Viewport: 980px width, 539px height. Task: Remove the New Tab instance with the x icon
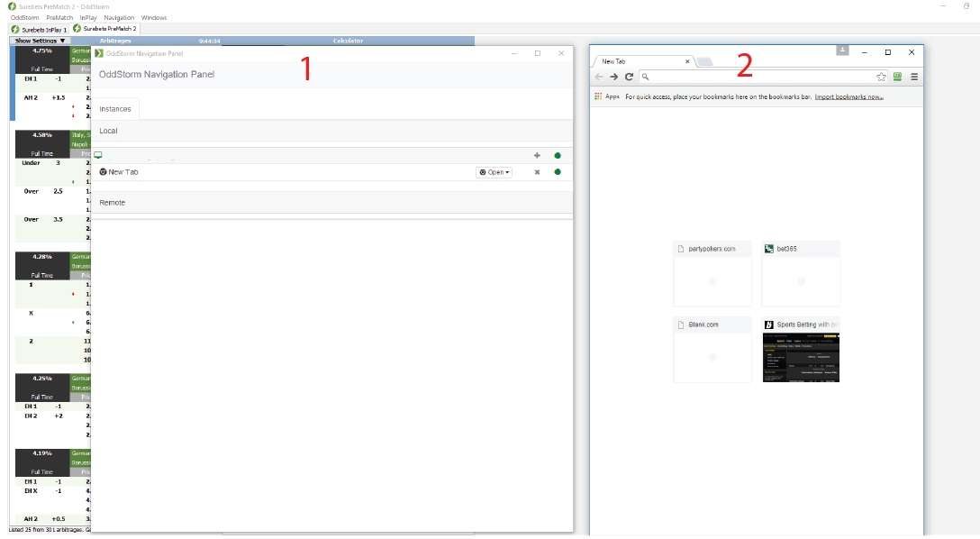click(x=538, y=172)
